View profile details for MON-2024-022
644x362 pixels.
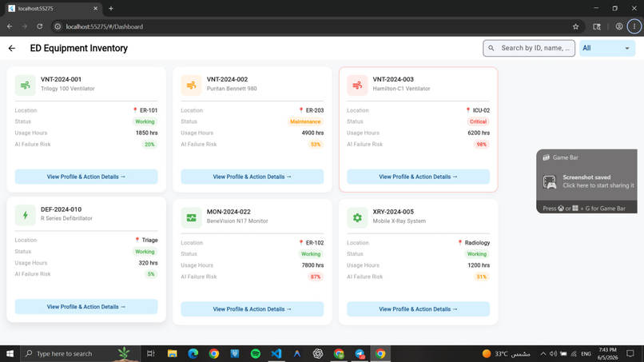tap(252, 309)
